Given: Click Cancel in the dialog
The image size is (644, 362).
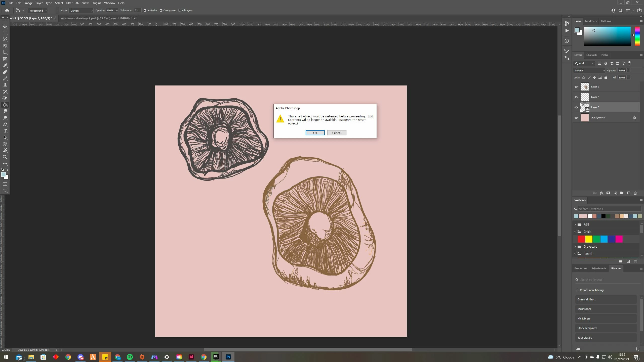Looking at the screenshot, I should pos(337,133).
